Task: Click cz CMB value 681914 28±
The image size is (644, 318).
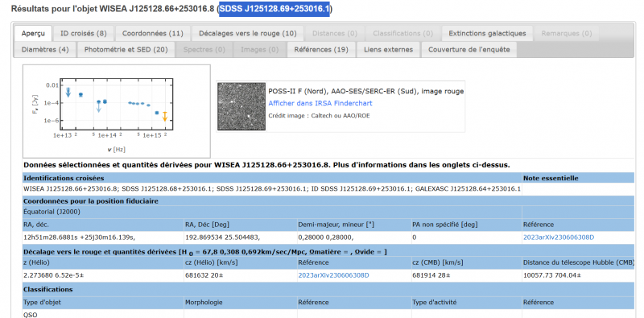Action: pos(431,275)
